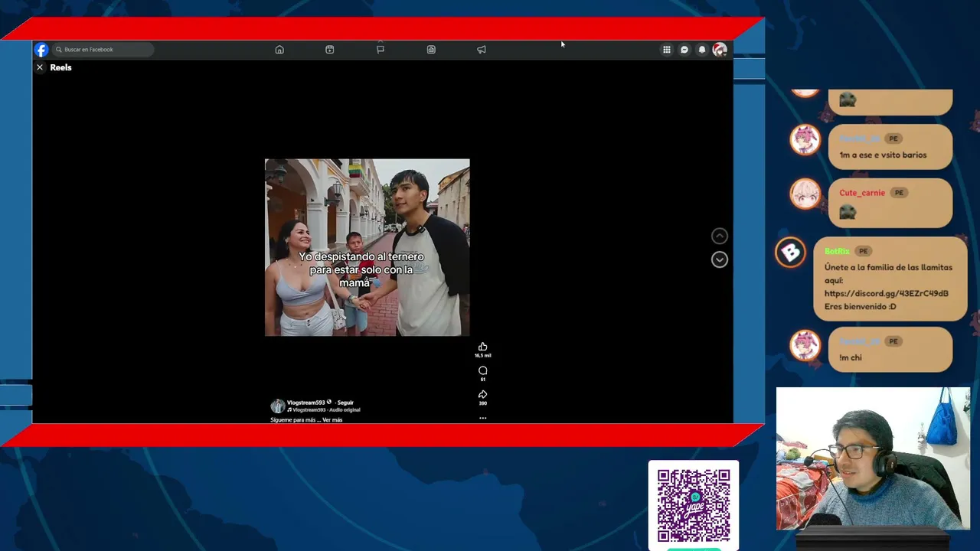The height and width of the screenshot is (551, 980).
Task: Click the Vlogstream593 username link
Action: [x=305, y=403]
